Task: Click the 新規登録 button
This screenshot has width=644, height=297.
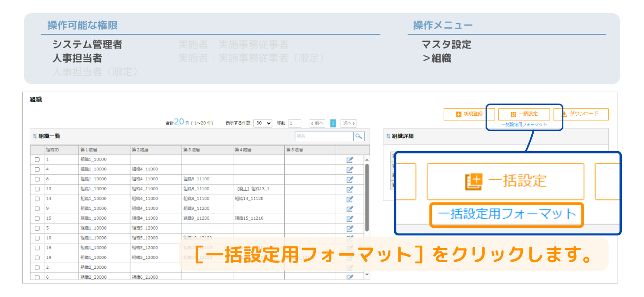Action: (470, 114)
